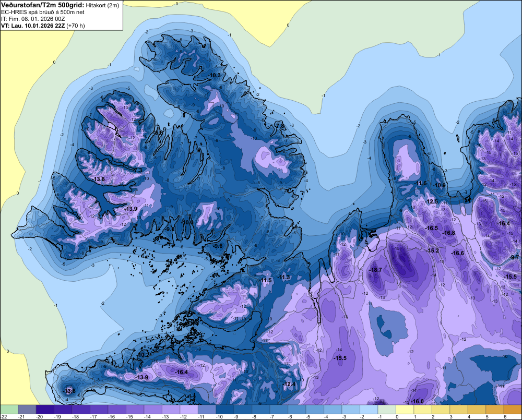Click the -12.5 temperature value on the map
Screen dimensions: 522x420
point(432,201)
